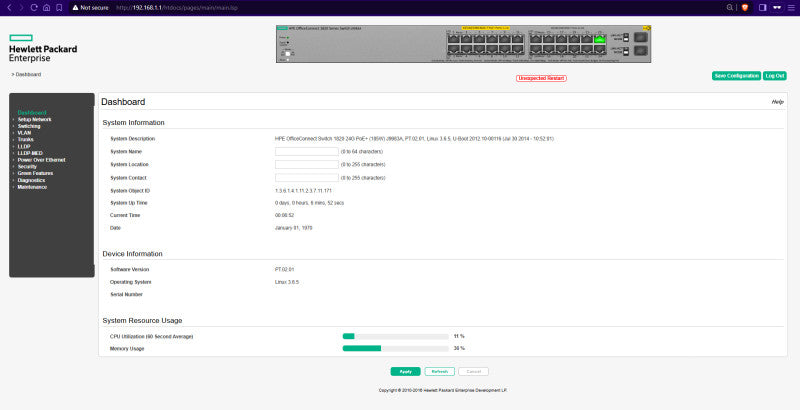Click the Refresh button
The width and height of the screenshot is (800, 410).
pyautogui.click(x=439, y=371)
